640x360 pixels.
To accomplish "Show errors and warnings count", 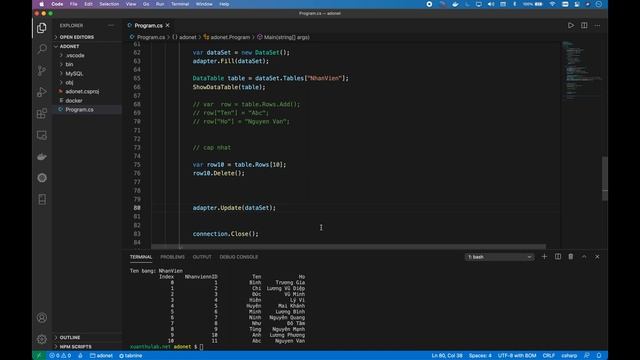I will [60, 356].
